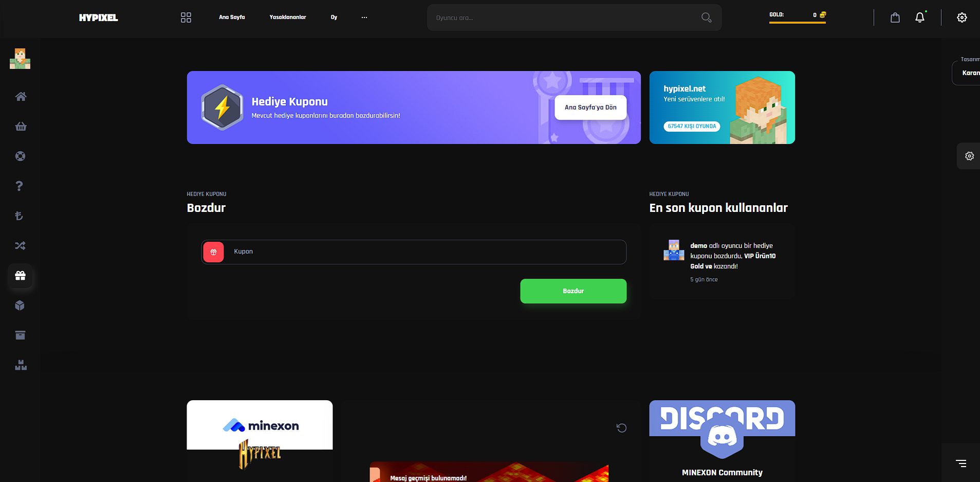Open the notifications bell icon
The image size is (980, 482).
coord(920,17)
